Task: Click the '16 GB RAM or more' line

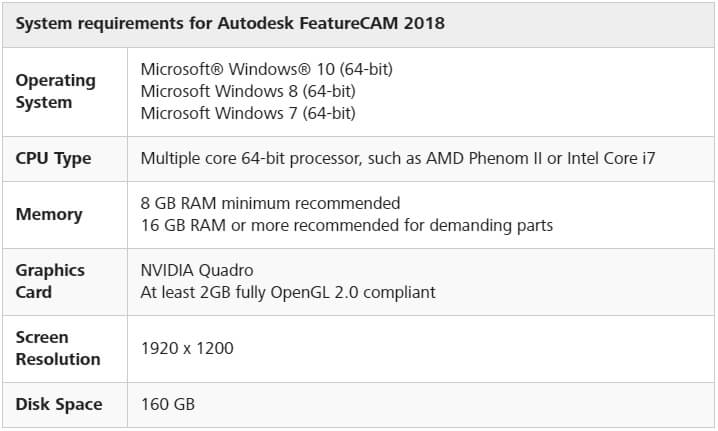Action: click(346, 225)
